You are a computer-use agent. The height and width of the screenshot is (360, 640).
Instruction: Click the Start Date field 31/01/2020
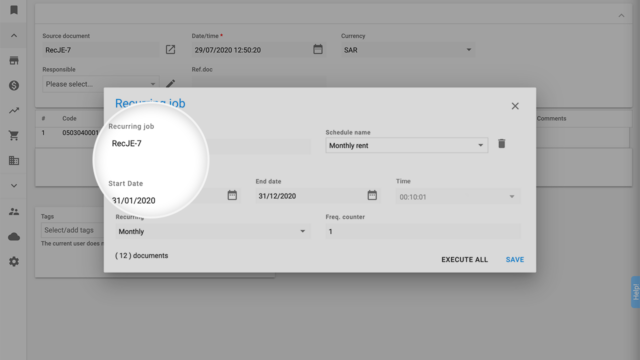pos(167,200)
